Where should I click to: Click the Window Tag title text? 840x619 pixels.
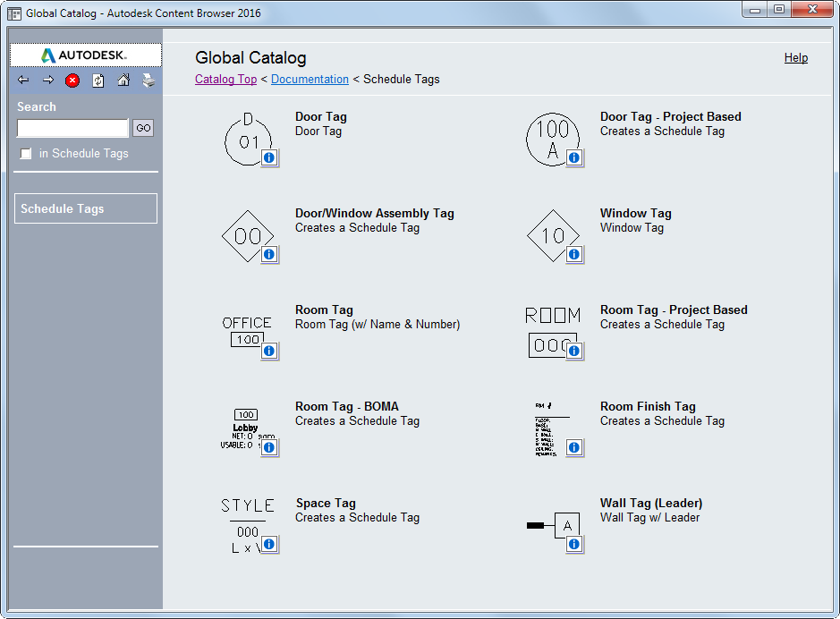(636, 213)
